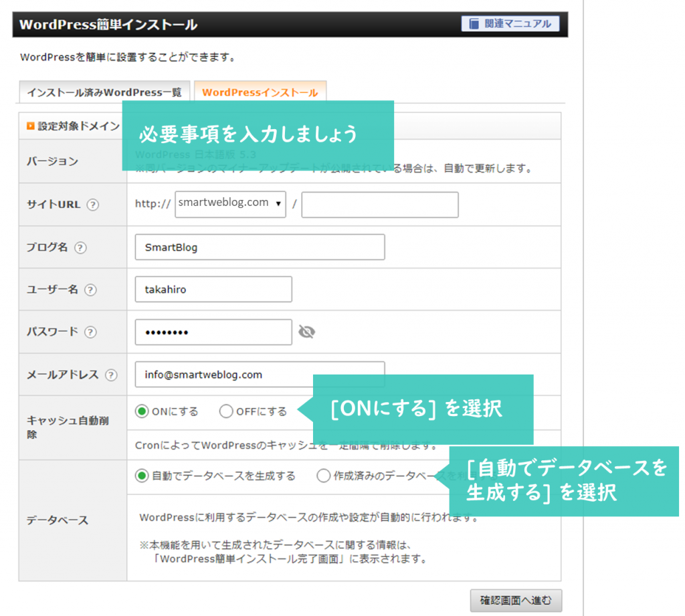Choose 自動でデータベースを生成する radio option
685x616 pixels.
pos(142,476)
